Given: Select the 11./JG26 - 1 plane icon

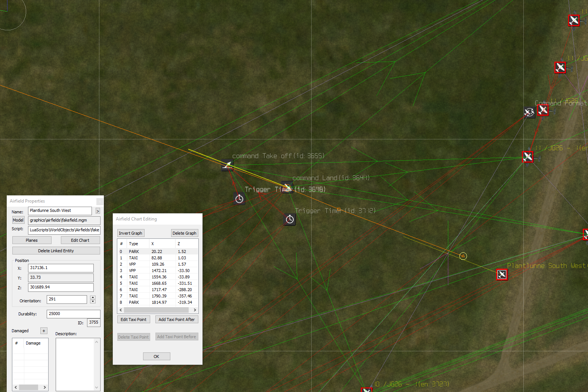Looking at the screenshot, I should click(x=527, y=157).
